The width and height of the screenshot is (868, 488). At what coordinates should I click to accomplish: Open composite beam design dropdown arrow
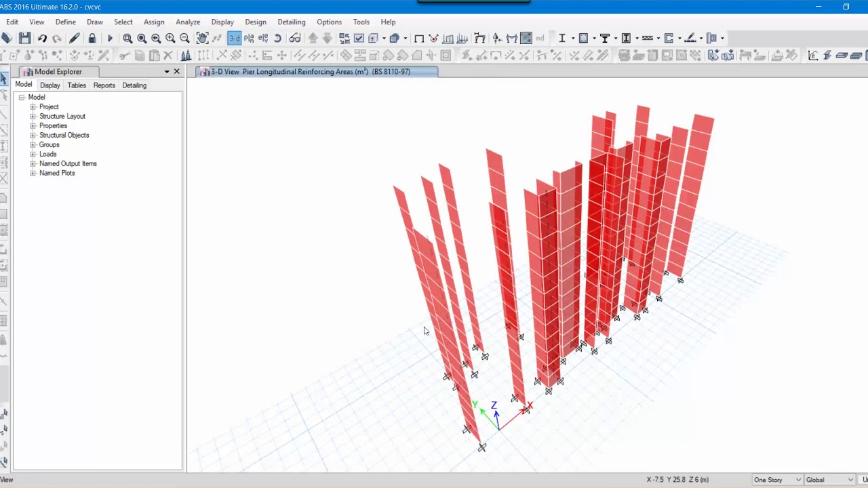[x=616, y=39]
